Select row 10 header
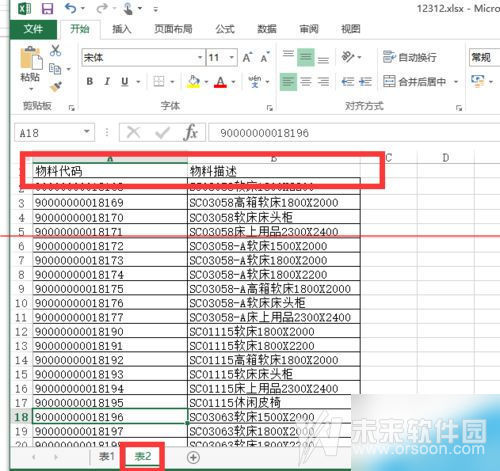500x471 pixels. [21, 303]
